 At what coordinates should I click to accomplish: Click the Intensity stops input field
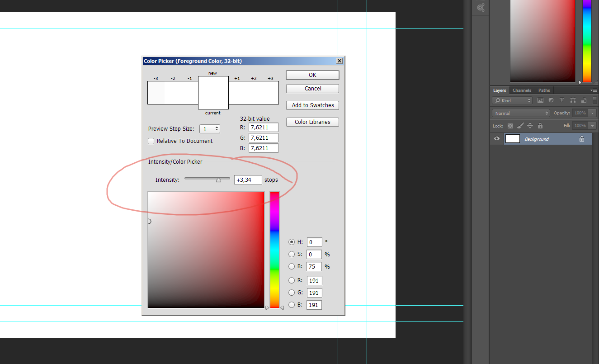click(x=248, y=180)
